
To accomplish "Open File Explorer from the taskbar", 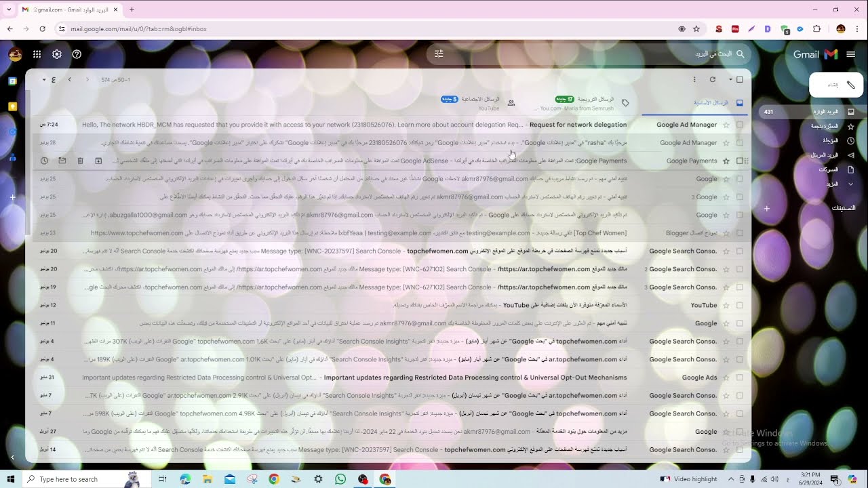I will click(208, 479).
